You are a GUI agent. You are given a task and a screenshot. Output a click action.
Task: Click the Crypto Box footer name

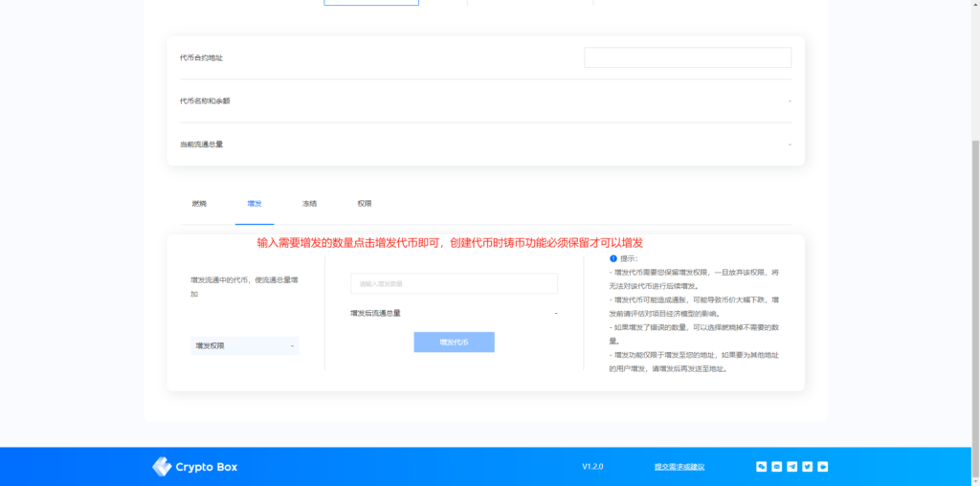point(207,467)
